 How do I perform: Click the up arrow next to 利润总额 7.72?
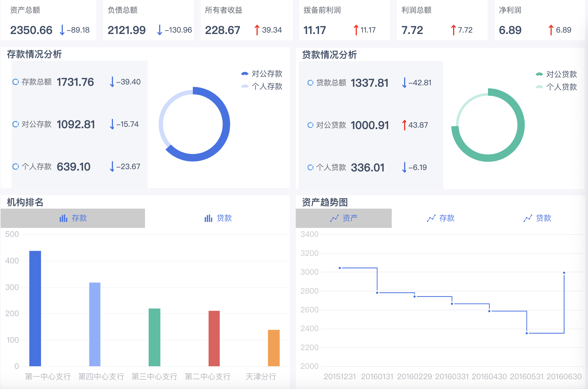(453, 30)
